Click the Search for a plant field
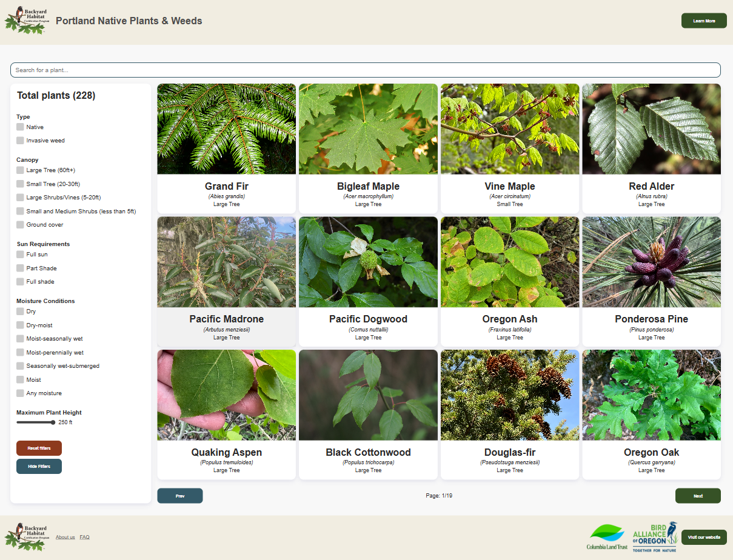The image size is (733, 560). [x=366, y=70]
